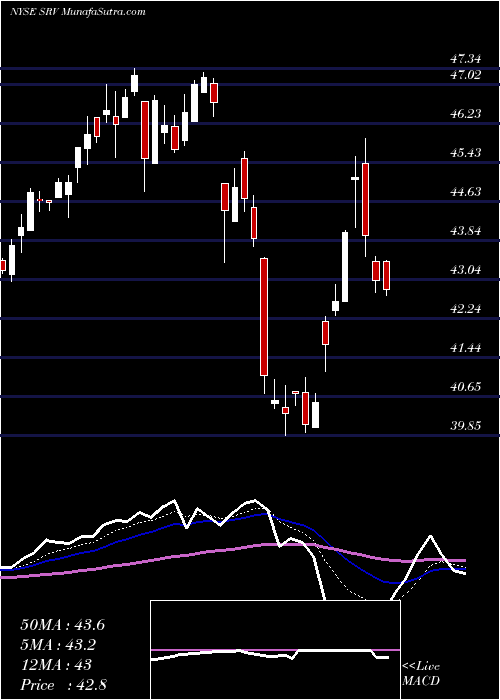Image resolution: width=500 pixels, height=700 pixels.
Task: Click the 50MA : 43.6 value
Action: click(x=62, y=625)
